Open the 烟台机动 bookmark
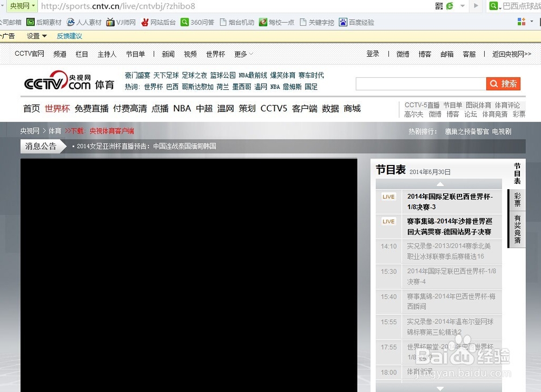 point(237,22)
